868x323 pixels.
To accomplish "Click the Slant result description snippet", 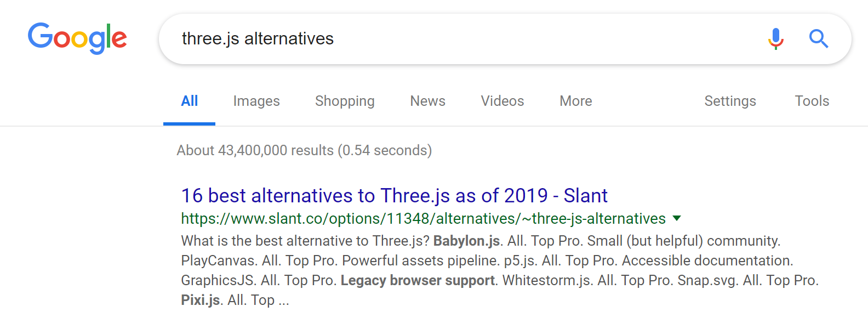I will [500, 270].
